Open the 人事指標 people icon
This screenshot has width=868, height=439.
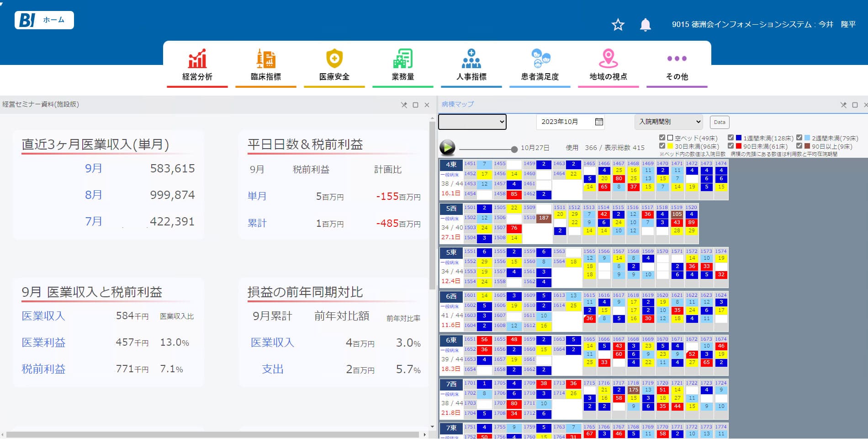pos(471,59)
